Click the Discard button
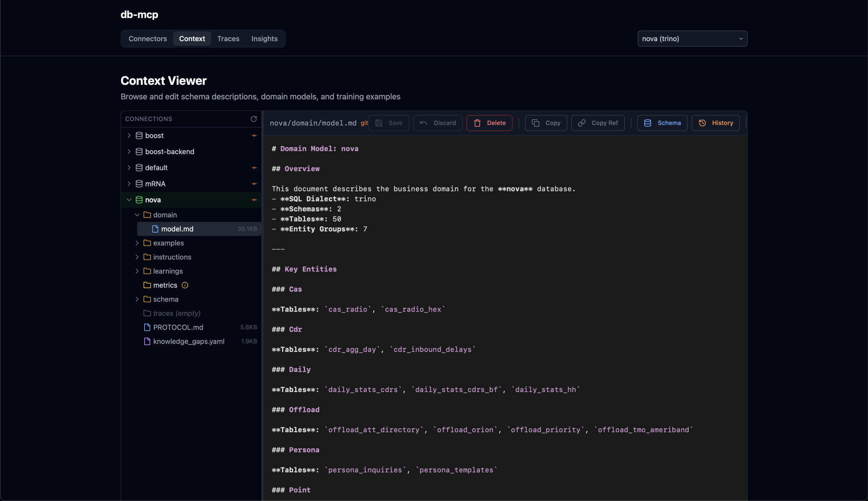 (x=437, y=123)
